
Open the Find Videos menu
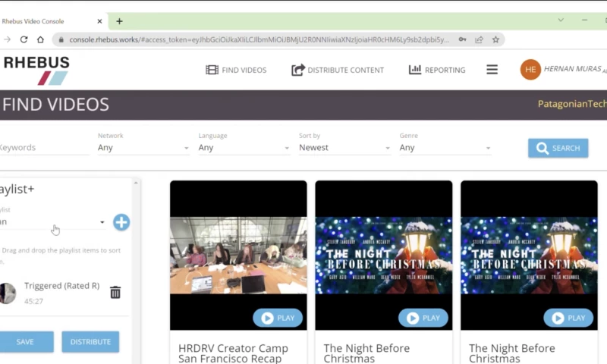236,70
